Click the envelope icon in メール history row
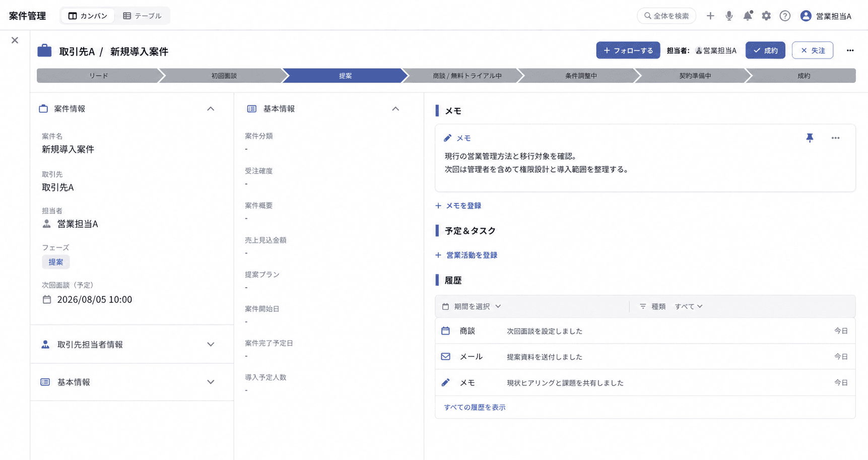This screenshot has width=868, height=460. click(445, 356)
